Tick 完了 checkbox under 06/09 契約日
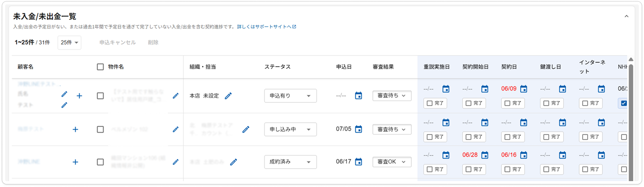 (x=507, y=103)
